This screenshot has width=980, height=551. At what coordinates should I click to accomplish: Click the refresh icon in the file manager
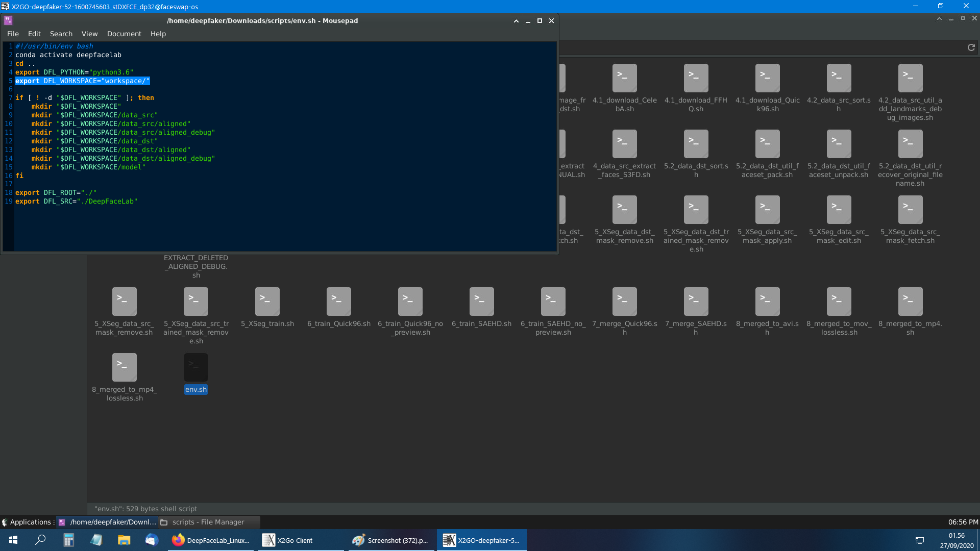tap(971, 47)
